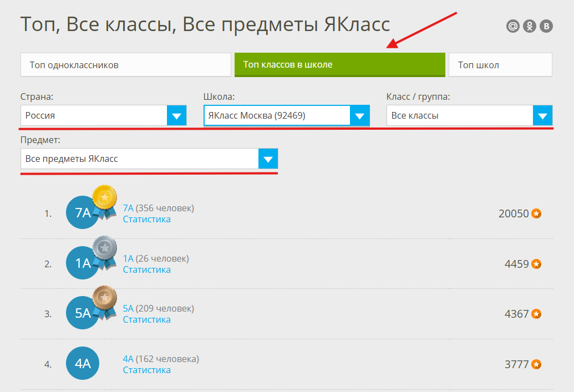Viewport: 574px width, 392px height.
Task: Switch to Топ одноклассников tab
Action: (x=126, y=65)
